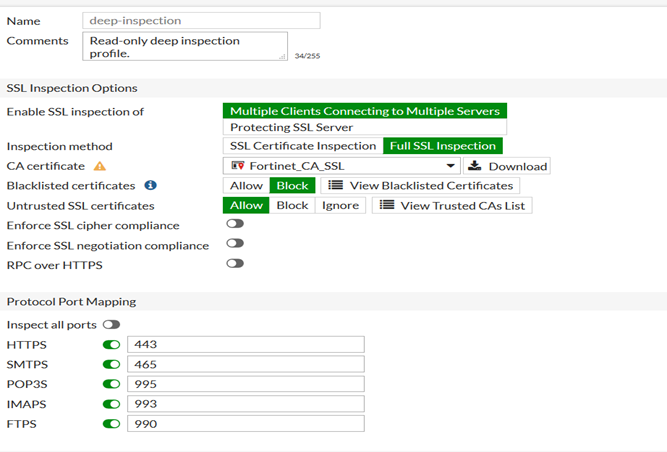The height and width of the screenshot is (452, 667).
Task: Click the Fortinet_CA_SSL certificate icon
Action: (237, 166)
